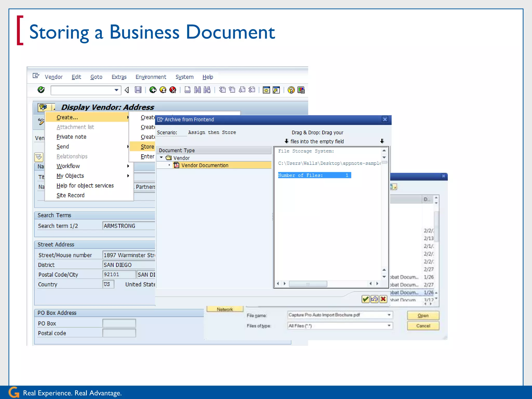Image resolution: width=532 pixels, height=399 pixels.
Task: Select Site Record menu entry
Action: [x=70, y=195]
